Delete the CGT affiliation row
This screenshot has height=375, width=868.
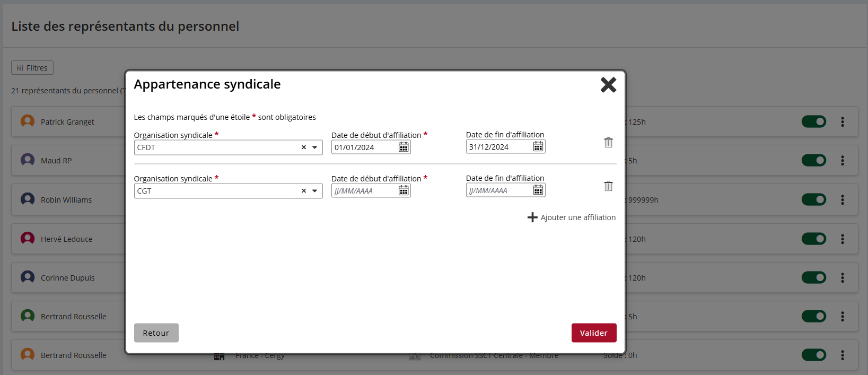(608, 186)
